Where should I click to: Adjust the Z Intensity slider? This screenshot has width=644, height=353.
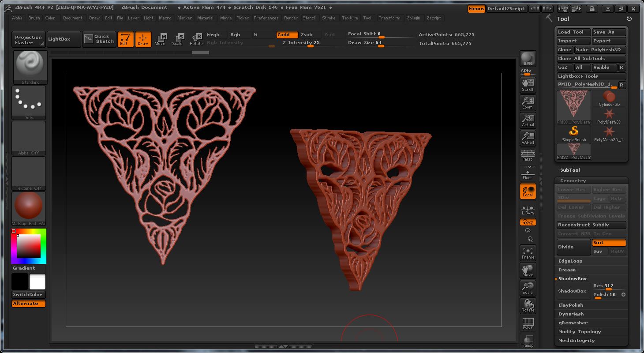(313, 43)
